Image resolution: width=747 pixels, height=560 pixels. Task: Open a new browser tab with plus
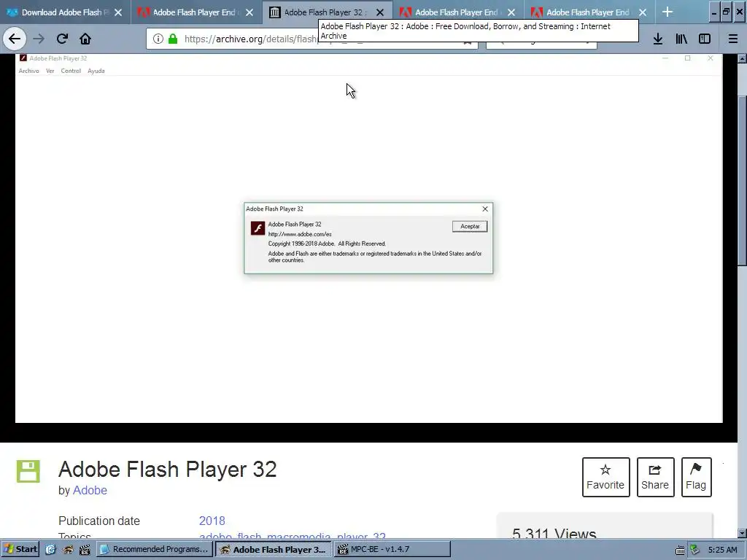tap(667, 12)
